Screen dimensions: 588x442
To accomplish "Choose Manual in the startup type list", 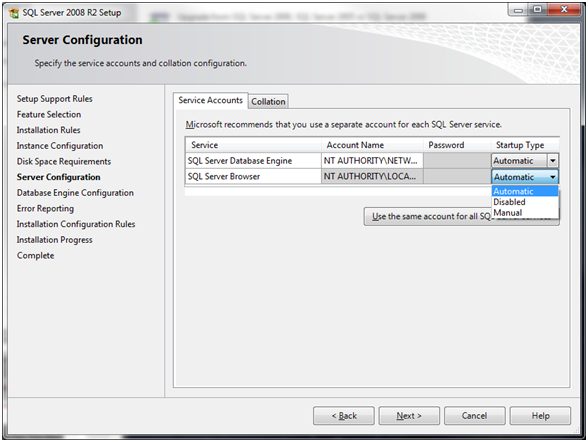I will click(507, 213).
